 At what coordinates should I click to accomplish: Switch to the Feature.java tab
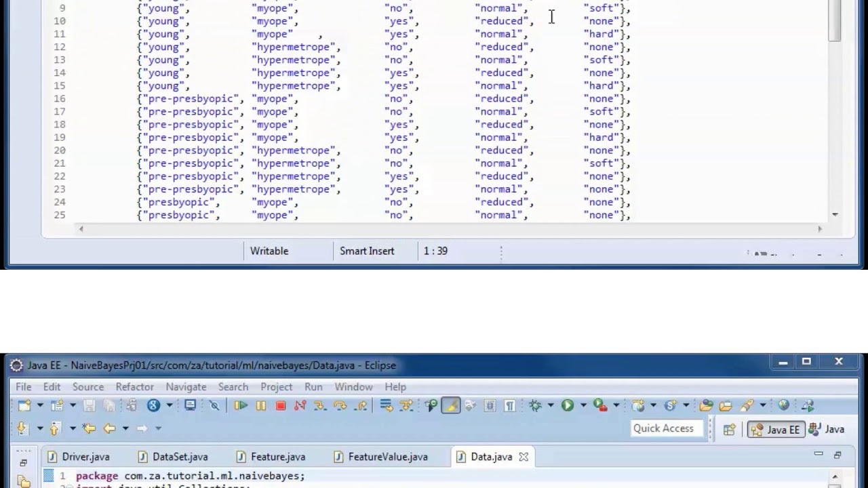[271, 457]
